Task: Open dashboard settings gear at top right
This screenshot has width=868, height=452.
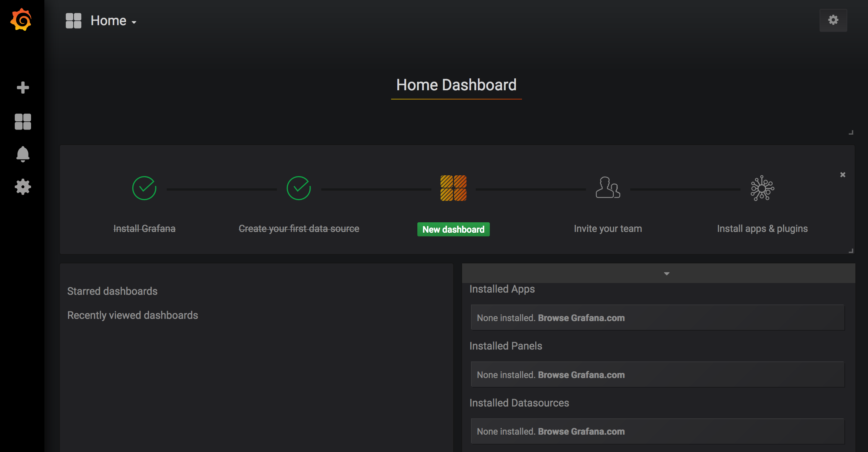Action: coord(833,20)
